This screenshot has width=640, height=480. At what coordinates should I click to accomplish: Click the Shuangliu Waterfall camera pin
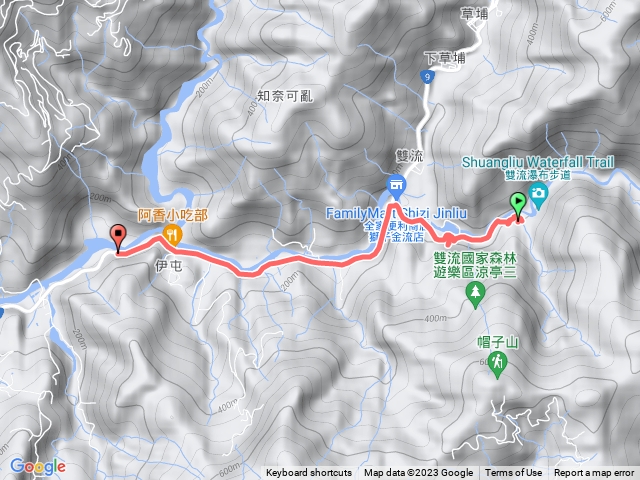coord(538,196)
